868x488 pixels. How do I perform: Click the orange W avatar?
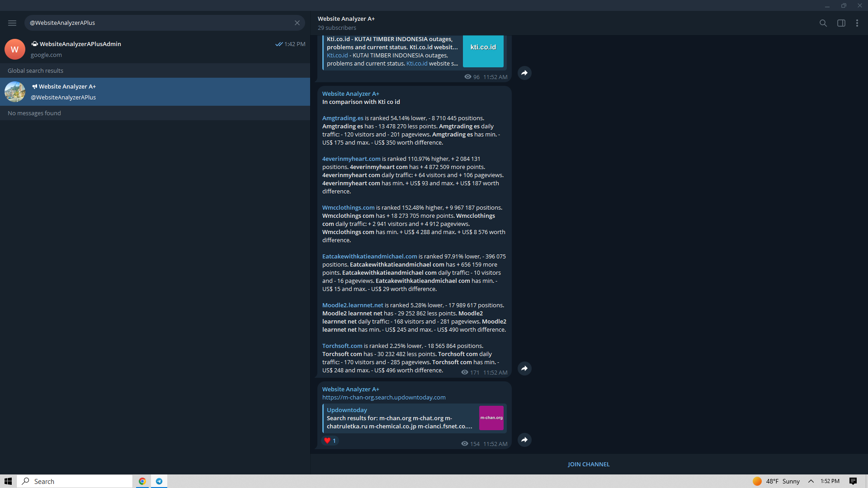[x=15, y=49]
